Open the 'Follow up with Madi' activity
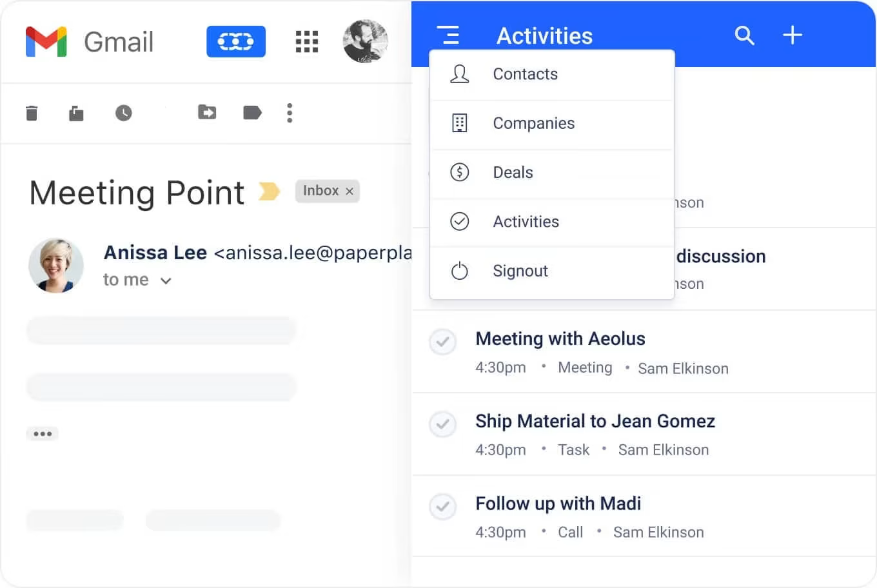The image size is (877, 588). click(x=558, y=504)
